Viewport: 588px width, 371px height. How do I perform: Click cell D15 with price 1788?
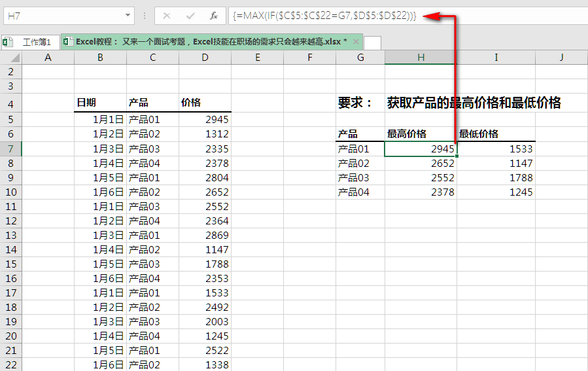click(x=205, y=264)
